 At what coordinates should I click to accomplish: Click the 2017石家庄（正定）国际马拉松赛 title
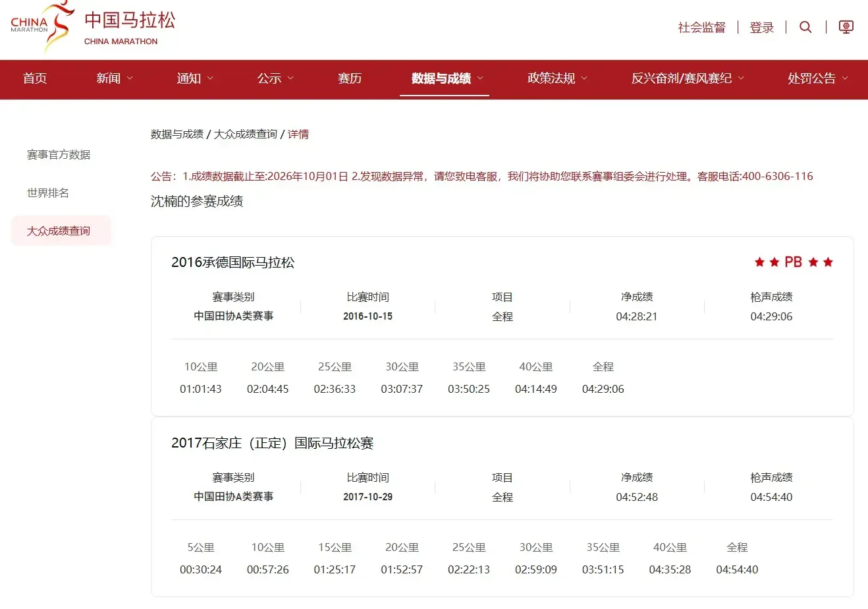click(273, 443)
